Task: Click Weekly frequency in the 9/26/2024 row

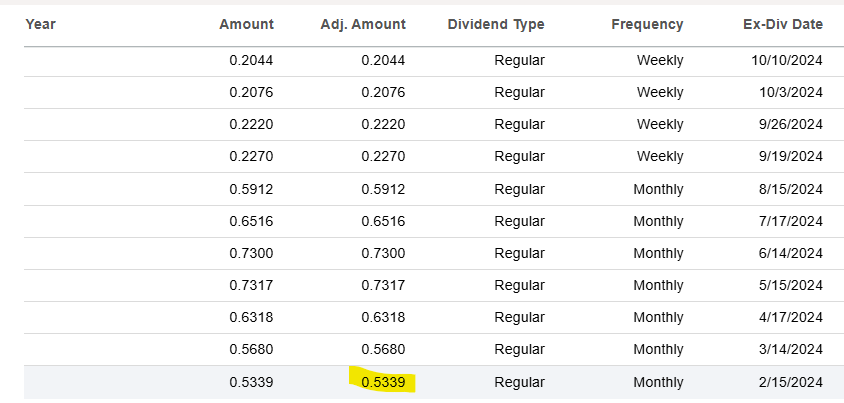Action: [x=660, y=124]
